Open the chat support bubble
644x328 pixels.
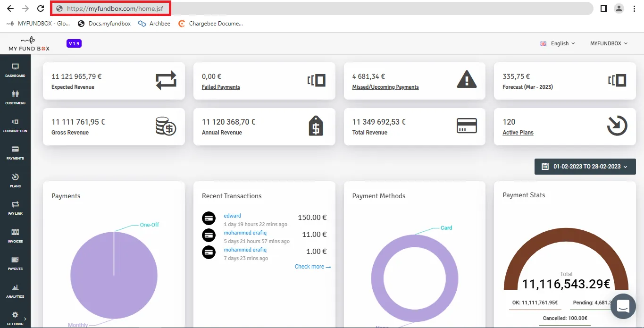[623, 306]
